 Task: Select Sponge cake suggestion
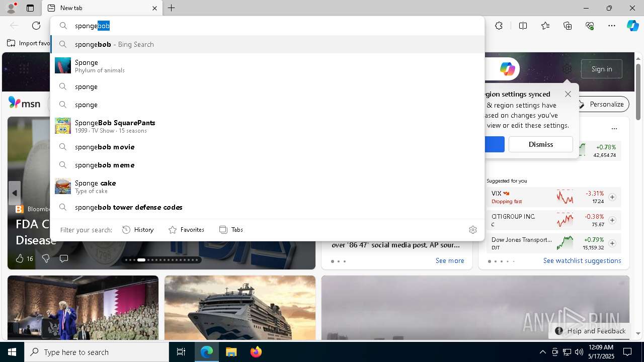click(267, 187)
